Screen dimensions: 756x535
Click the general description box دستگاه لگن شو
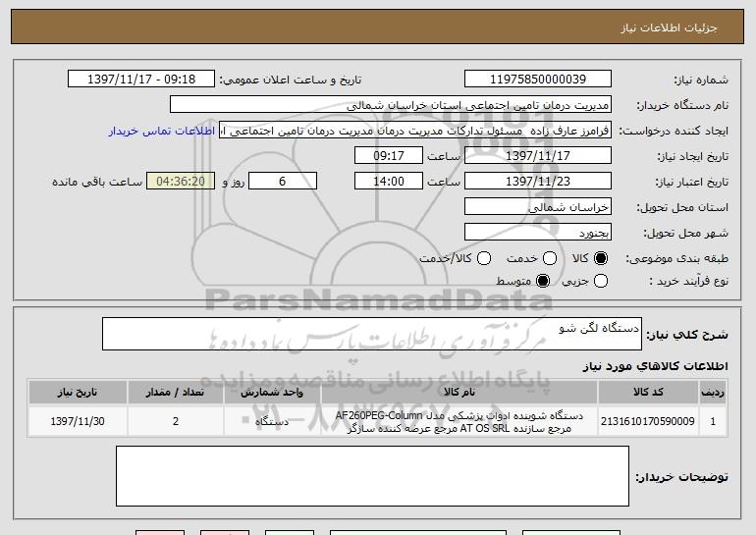(372, 334)
